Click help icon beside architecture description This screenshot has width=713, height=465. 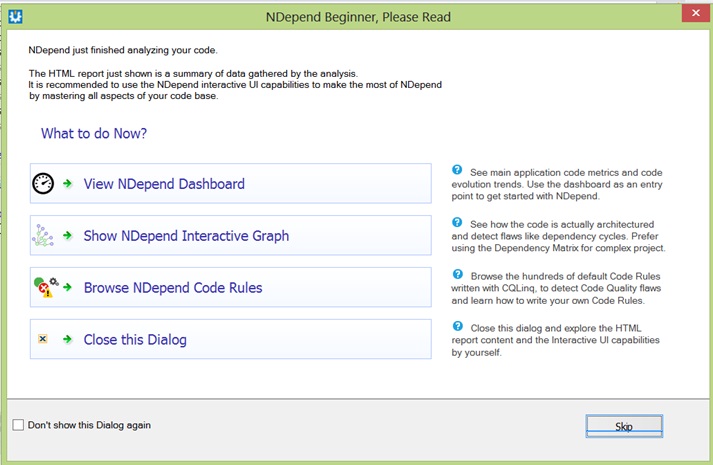tap(457, 222)
